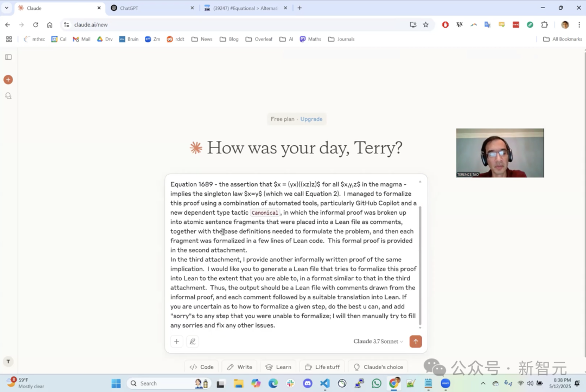Open WhatsApp from the taskbar

coord(377,383)
